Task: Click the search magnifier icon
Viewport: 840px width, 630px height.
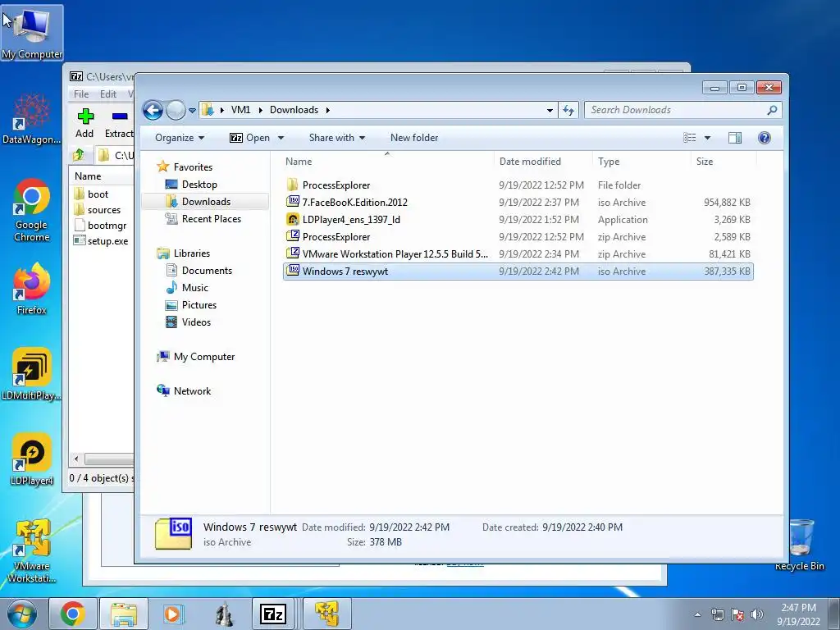Action: 772,110
